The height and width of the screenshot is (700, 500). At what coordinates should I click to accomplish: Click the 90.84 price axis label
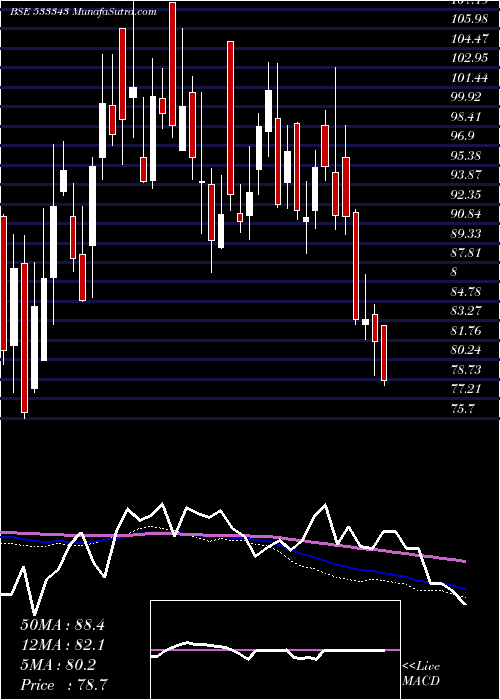[x=468, y=215]
